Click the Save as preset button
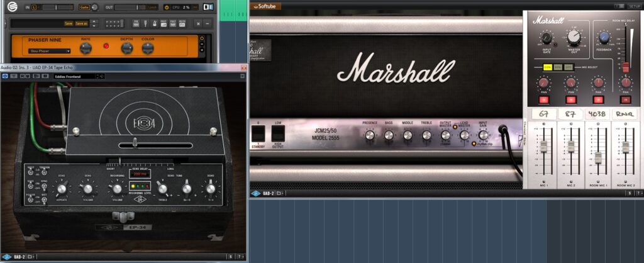 click(x=81, y=23)
